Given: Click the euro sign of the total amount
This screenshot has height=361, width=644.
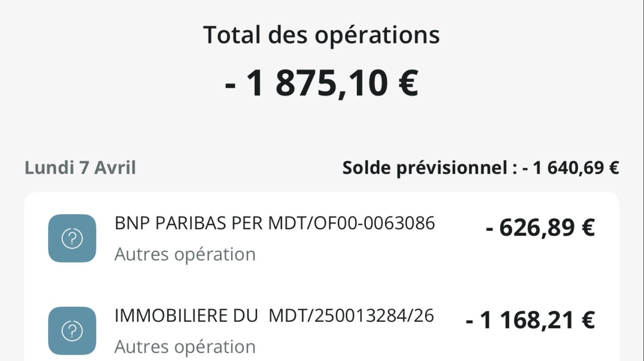Looking at the screenshot, I should (x=408, y=83).
